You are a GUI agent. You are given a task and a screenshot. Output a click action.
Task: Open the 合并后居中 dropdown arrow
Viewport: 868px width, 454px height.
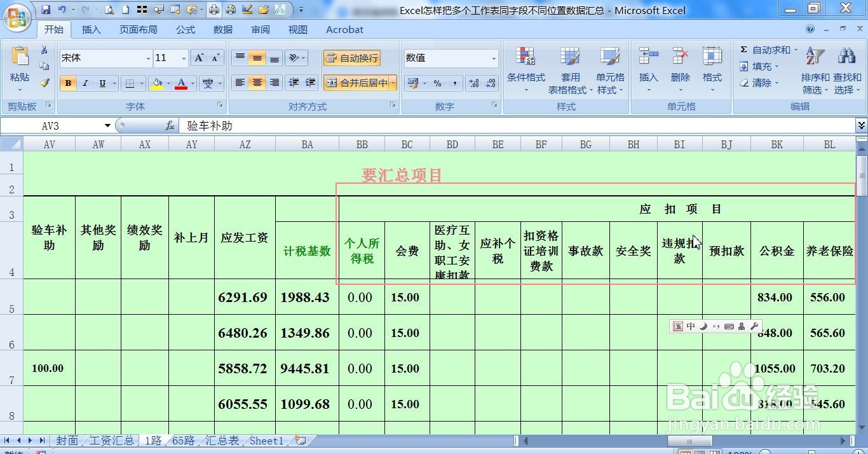tap(393, 83)
